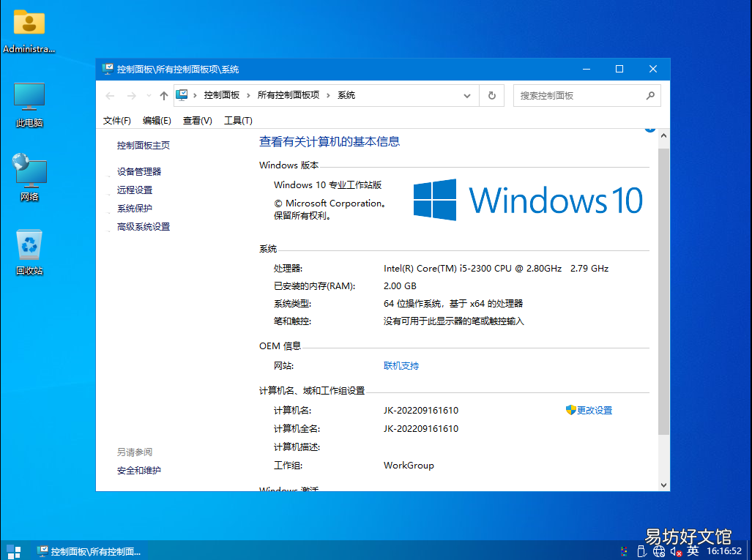This screenshot has height=560, width=752.
Task: Close the system control panel window
Action: [x=652, y=69]
